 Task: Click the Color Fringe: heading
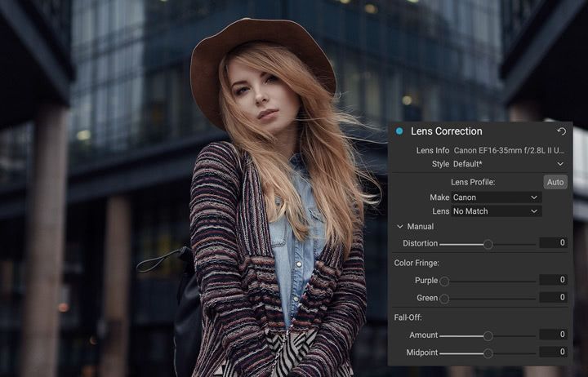point(416,263)
